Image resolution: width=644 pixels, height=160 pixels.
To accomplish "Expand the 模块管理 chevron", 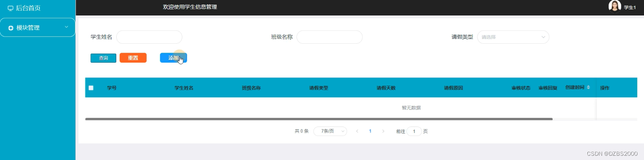I will tap(66, 27).
